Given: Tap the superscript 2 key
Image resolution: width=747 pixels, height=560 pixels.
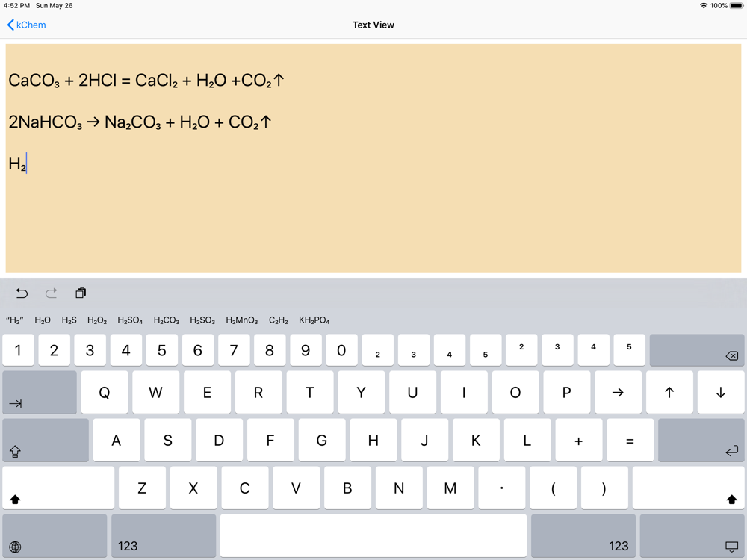Looking at the screenshot, I should (521, 350).
